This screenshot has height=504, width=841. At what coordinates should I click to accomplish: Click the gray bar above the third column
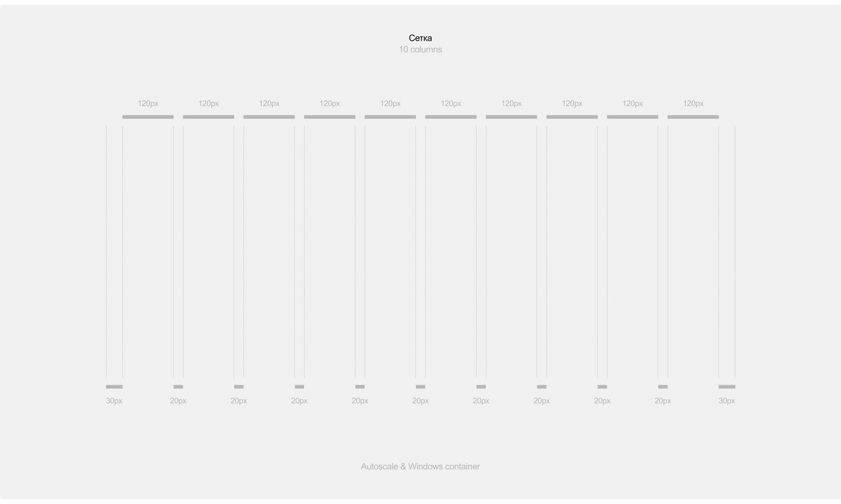coord(269,117)
